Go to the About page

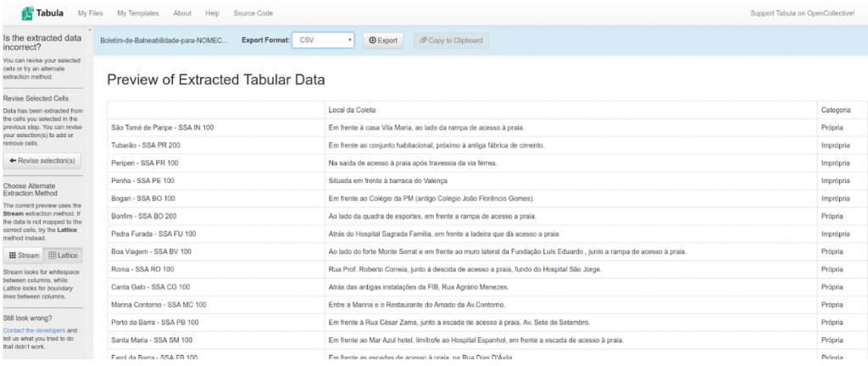pyautogui.click(x=182, y=14)
